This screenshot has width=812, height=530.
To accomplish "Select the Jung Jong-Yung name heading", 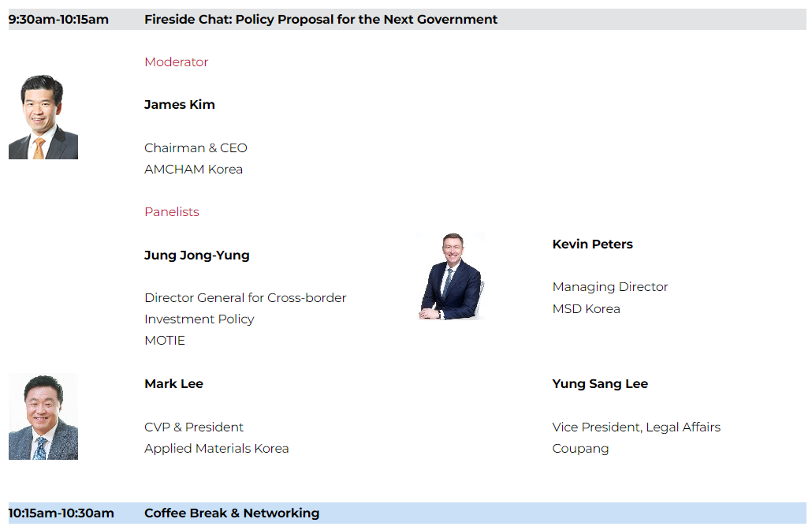I will pos(197,256).
